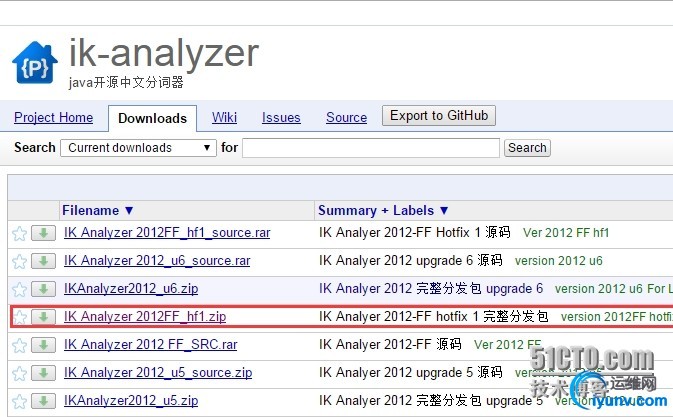Open the Project Home tab
Image resolution: width=673 pixels, height=417 pixels.
[54, 118]
